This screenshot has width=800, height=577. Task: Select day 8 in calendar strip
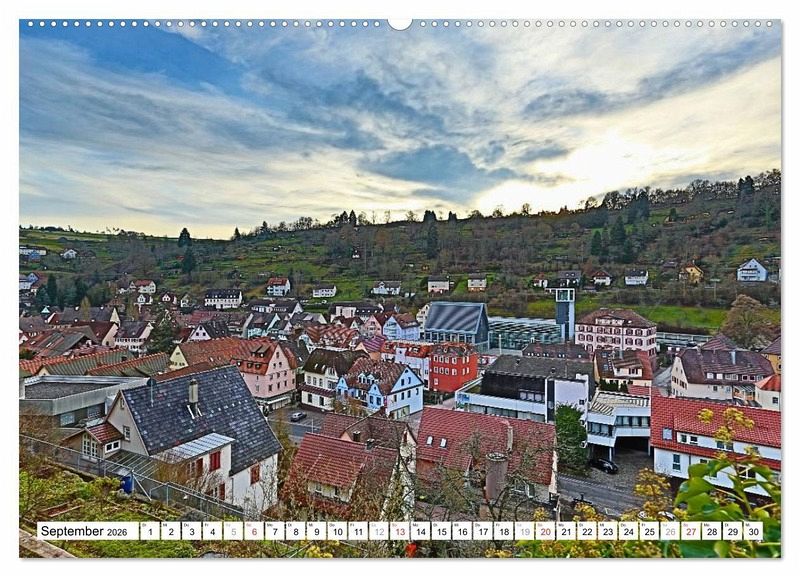(296, 531)
